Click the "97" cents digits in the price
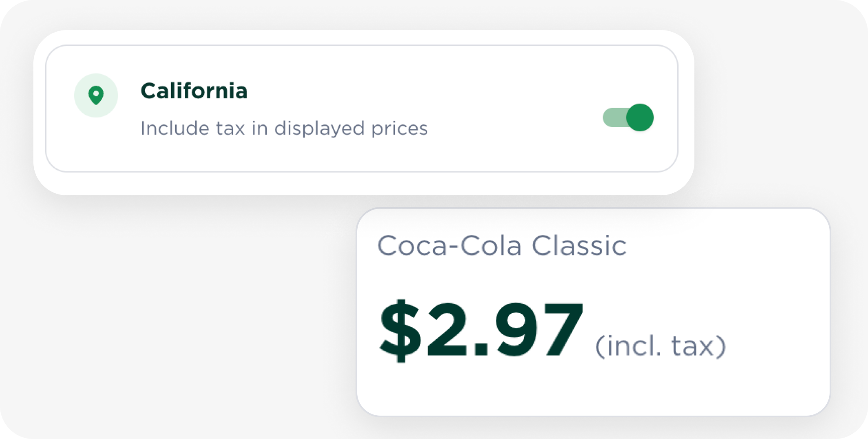 [x=538, y=330]
